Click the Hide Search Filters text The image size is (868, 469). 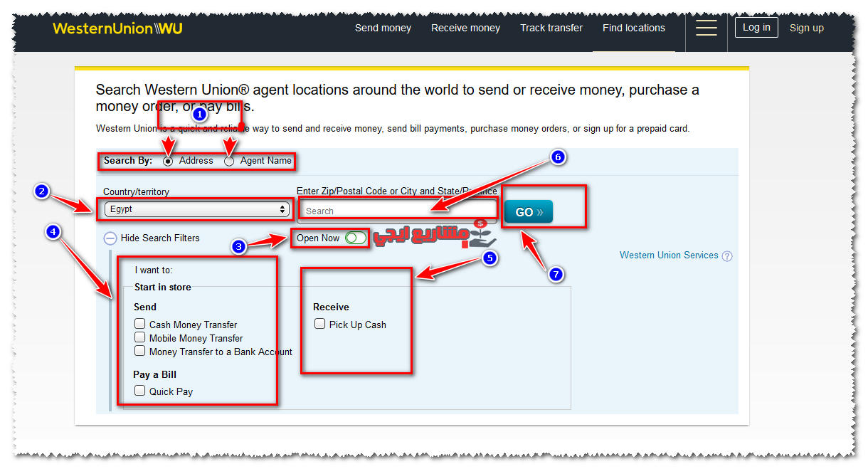tap(160, 238)
